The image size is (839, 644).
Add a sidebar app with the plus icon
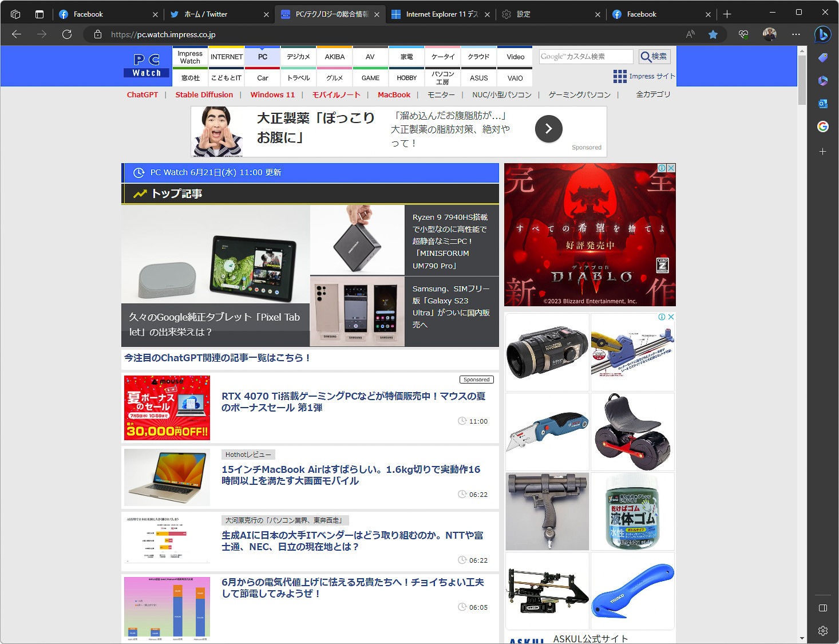[x=822, y=151]
